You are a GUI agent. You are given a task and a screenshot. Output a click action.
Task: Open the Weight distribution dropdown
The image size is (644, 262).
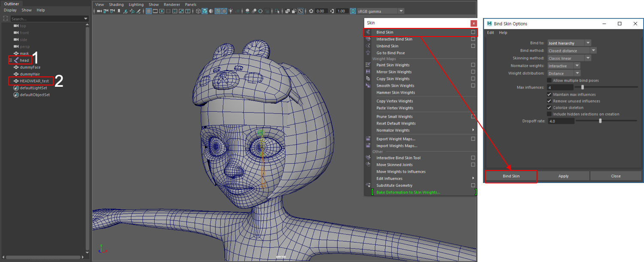[564, 73]
